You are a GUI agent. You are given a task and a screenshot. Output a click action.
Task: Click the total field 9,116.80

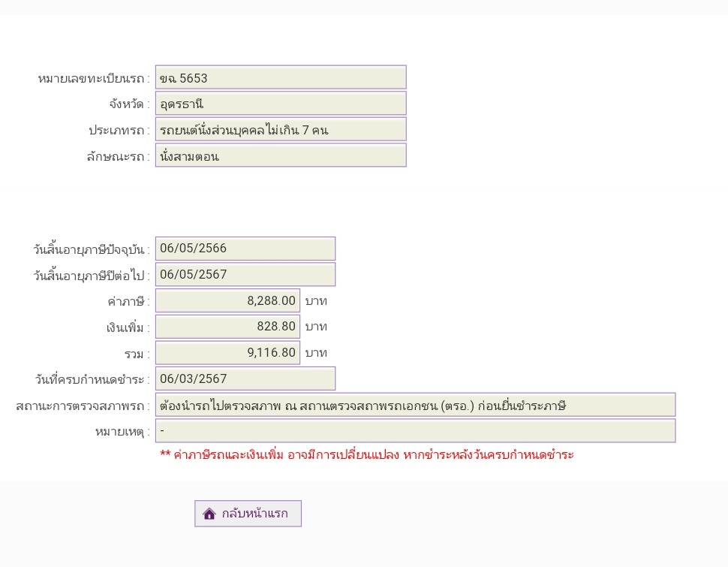(227, 353)
